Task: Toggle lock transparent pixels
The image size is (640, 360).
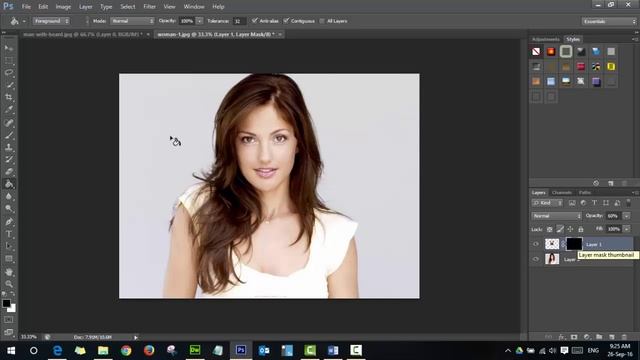Action: click(550, 229)
